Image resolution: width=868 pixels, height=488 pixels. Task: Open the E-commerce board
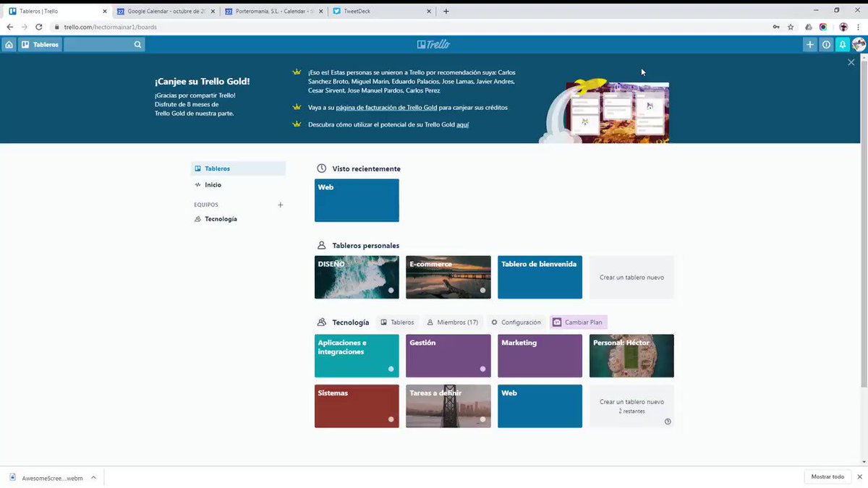(x=448, y=277)
